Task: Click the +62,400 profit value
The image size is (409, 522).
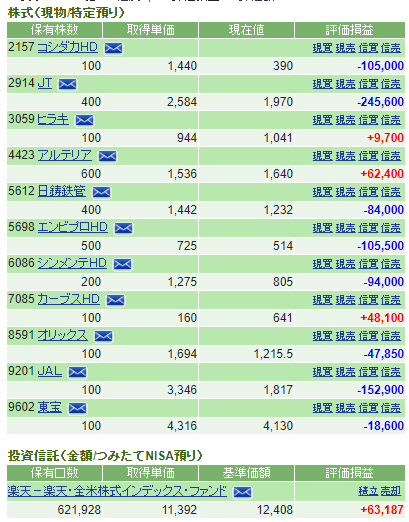Action: [382, 174]
